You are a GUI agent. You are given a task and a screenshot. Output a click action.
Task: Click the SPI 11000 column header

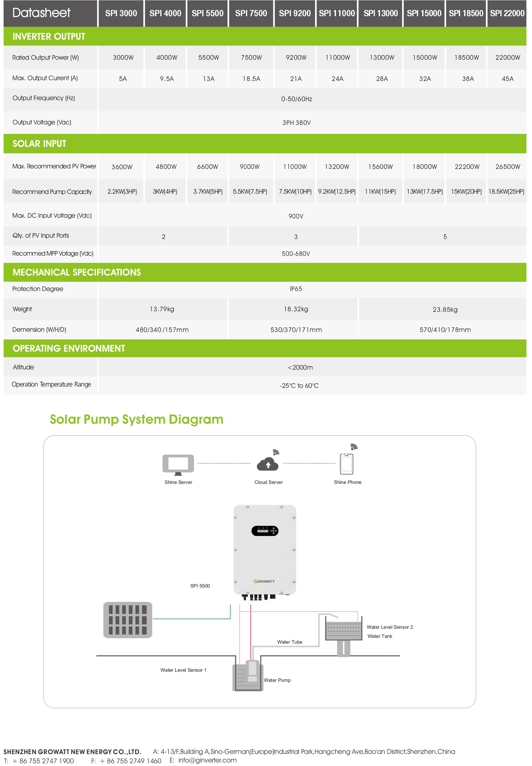click(x=337, y=13)
